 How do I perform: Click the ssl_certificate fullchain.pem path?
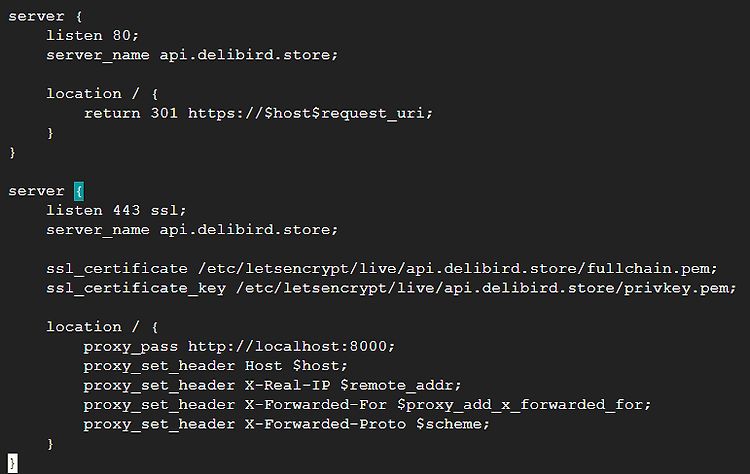click(458, 269)
